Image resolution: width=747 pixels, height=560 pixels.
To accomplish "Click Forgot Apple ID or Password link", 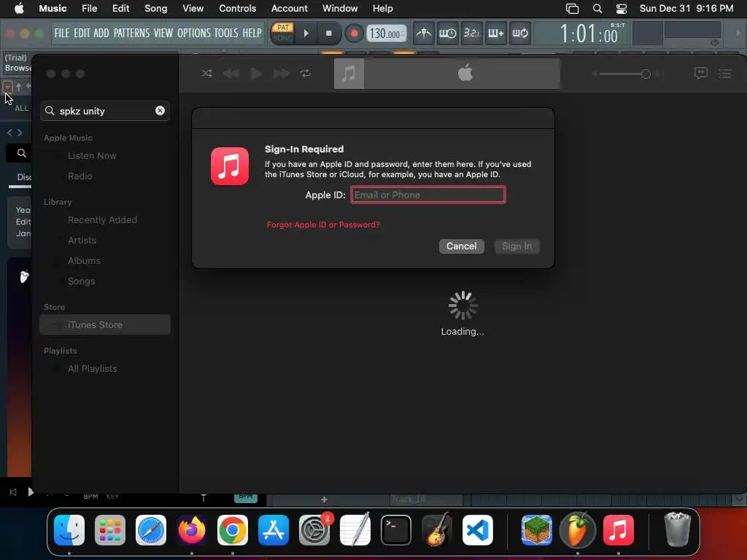I will (x=323, y=225).
